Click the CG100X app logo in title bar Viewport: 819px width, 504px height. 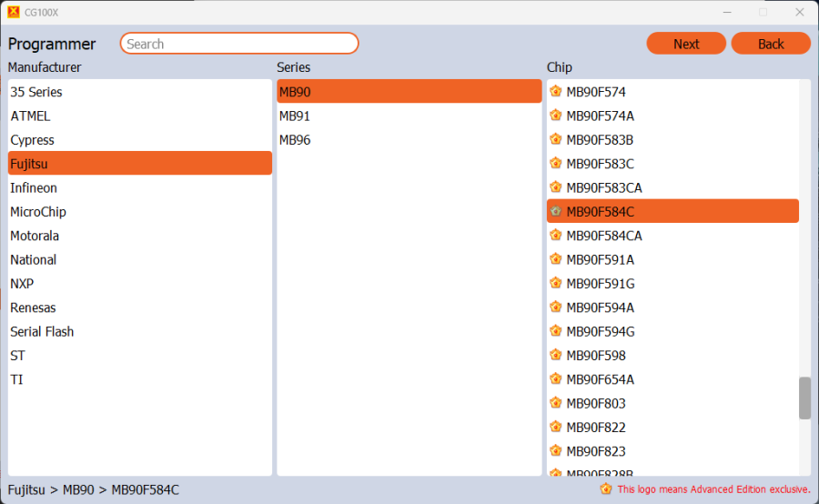click(x=13, y=12)
